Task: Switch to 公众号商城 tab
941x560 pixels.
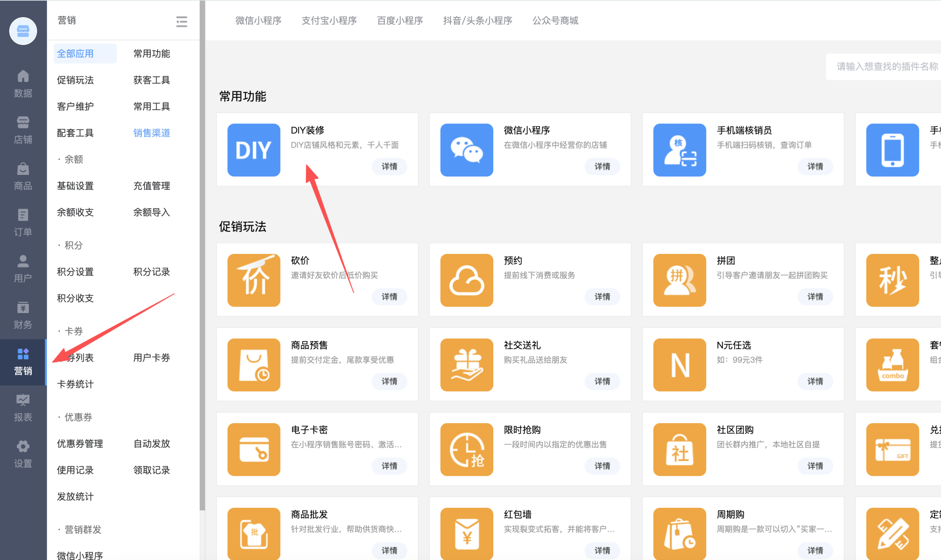Action: pos(555,21)
